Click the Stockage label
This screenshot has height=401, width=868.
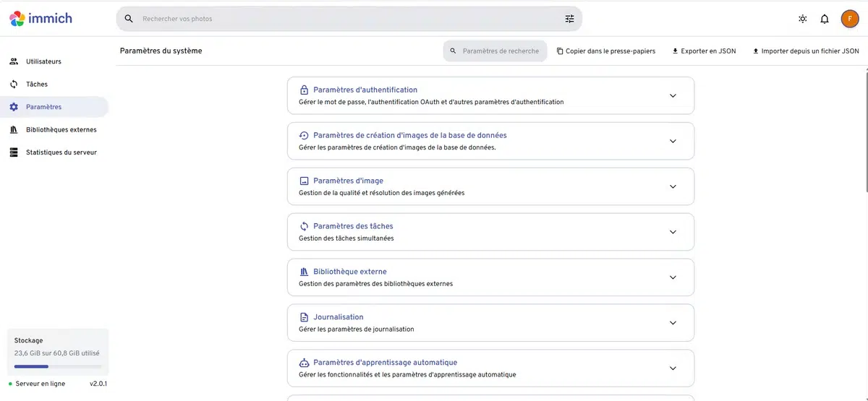(x=29, y=340)
